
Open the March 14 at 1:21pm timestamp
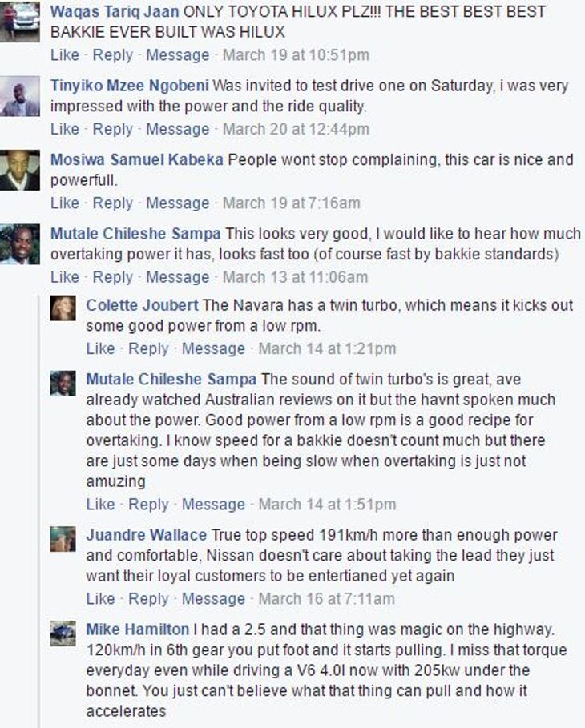(x=327, y=348)
